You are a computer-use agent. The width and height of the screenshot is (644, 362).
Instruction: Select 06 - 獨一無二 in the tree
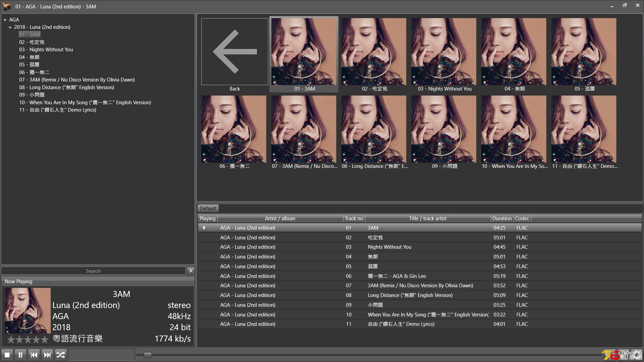[x=34, y=72]
